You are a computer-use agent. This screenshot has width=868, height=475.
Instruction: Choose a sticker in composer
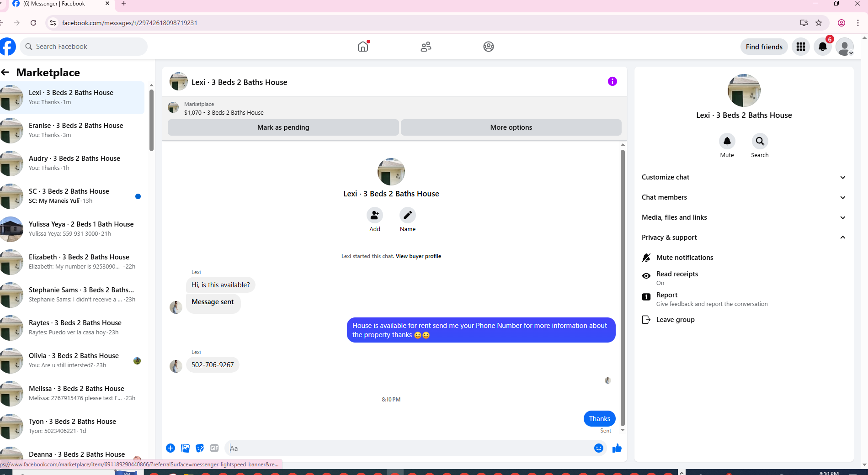pos(200,448)
